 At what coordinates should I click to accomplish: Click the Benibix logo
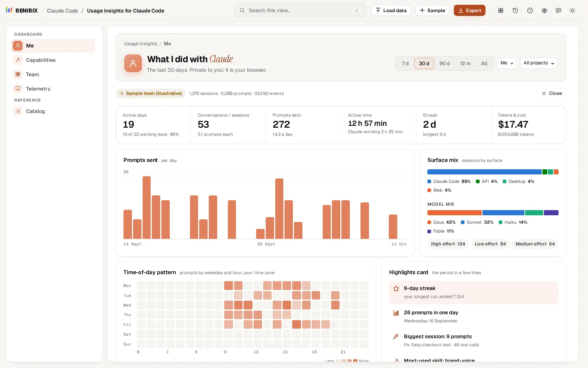pos(22,10)
